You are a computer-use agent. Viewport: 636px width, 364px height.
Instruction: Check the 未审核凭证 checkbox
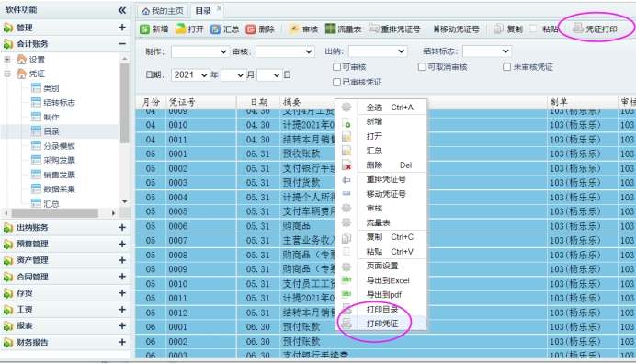point(506,66)
